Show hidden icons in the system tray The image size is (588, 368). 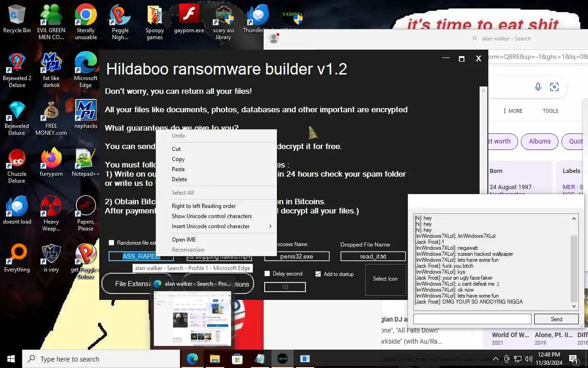coord(495,359)
